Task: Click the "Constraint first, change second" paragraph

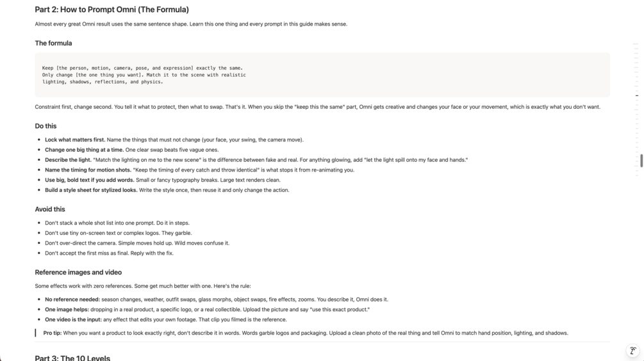Action: click(x=317, y=107)
